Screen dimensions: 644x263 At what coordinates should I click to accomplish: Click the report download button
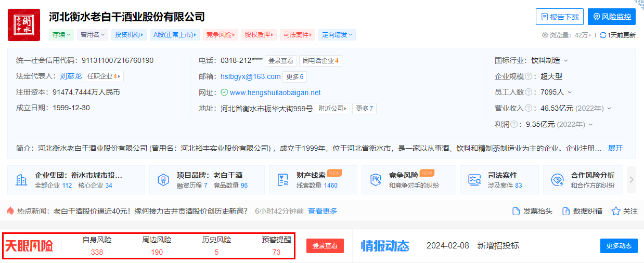click(560, 17)
